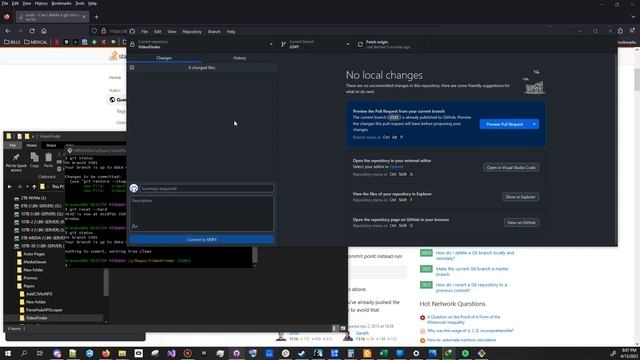The width and height of the screenshot is (640, 360).
Task: Open File menu in GitHub Desktop
Action: 144,31
